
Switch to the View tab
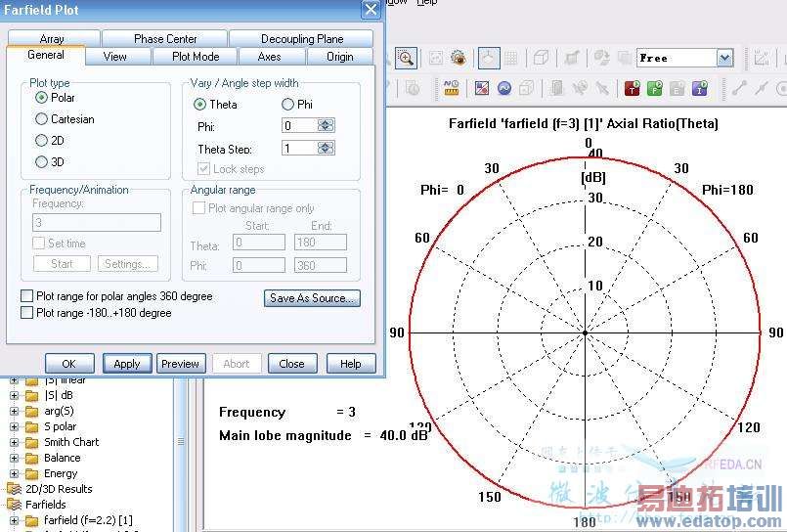pos(115,57)
